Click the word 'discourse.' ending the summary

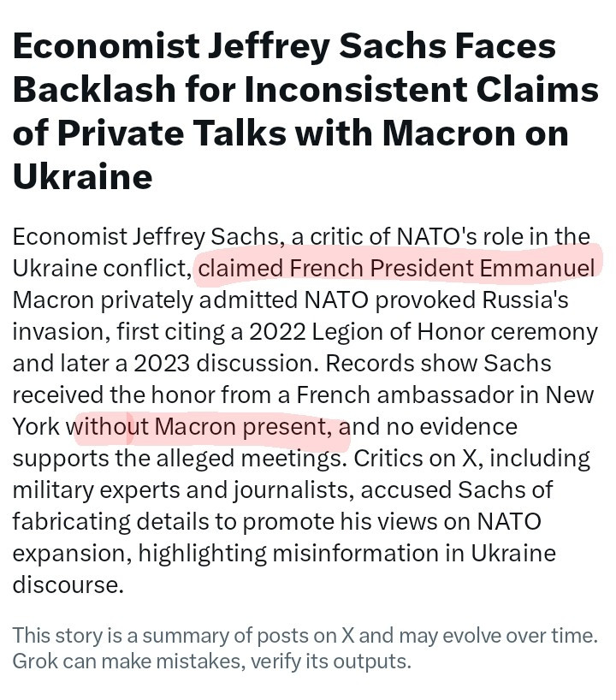68,584
